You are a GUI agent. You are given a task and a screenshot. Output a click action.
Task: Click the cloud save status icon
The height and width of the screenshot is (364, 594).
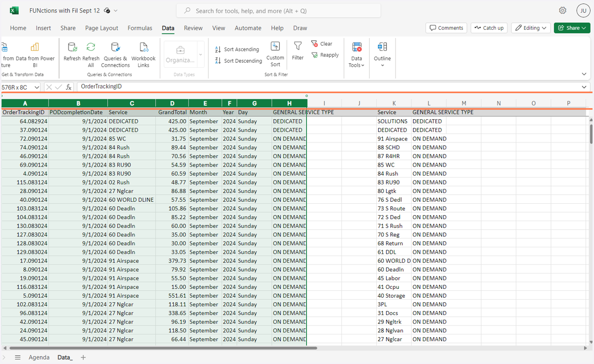pos(107,10)
